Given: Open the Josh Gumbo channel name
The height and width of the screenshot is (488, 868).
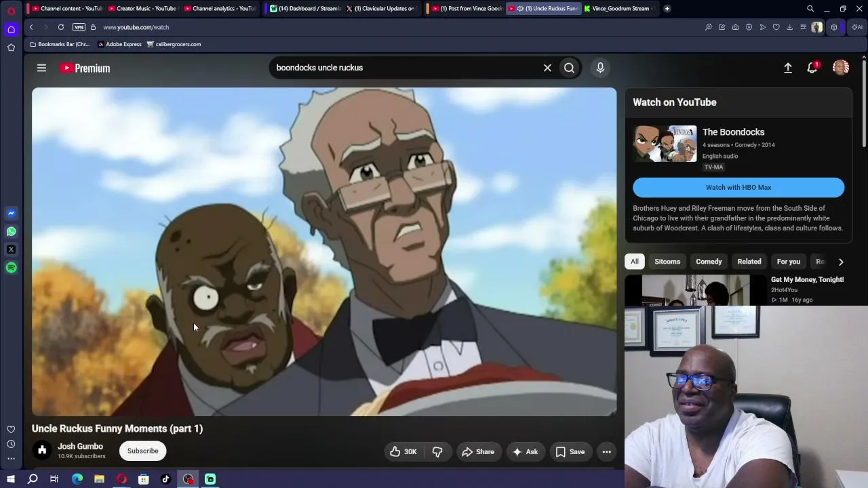Looking at the screenshot, I should [x=80, y=447].
